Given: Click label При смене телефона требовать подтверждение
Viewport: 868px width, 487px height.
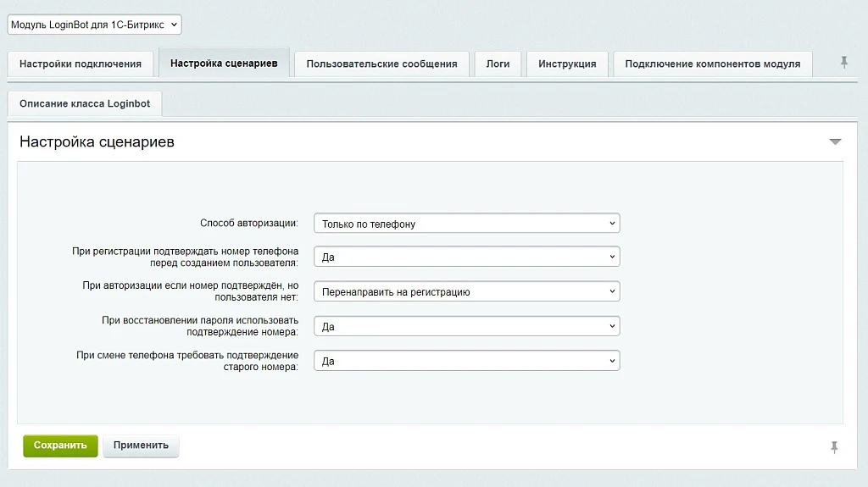Looking at the screenshot, I should click(187, 361).
